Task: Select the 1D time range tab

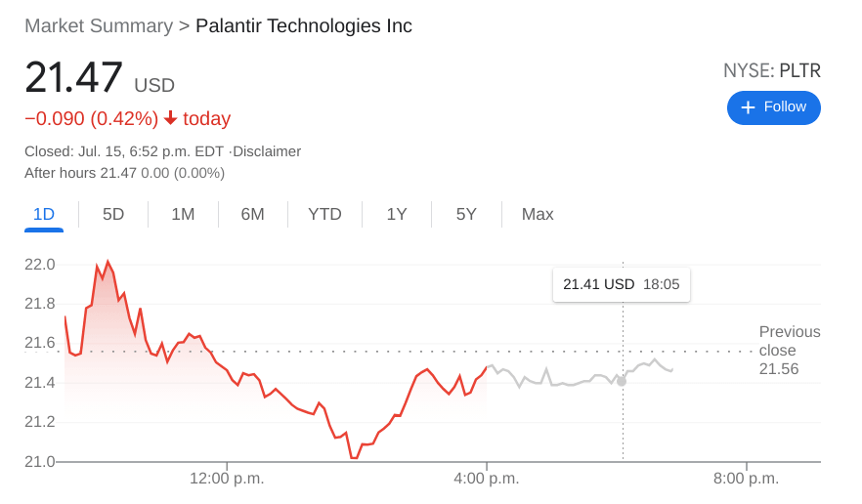Action: pyautogui.click(x=44, y=214)
